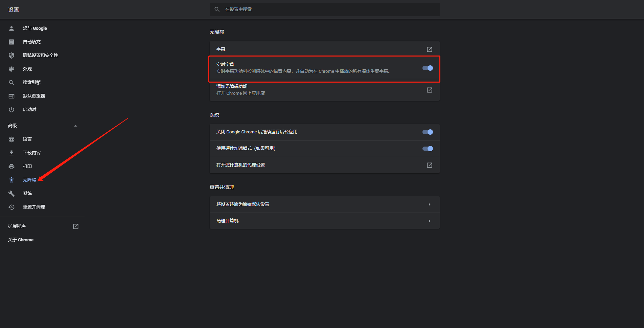Expand the 清理计算机 row arrow
The image size is (644, 328).
[x=430, y=221]
